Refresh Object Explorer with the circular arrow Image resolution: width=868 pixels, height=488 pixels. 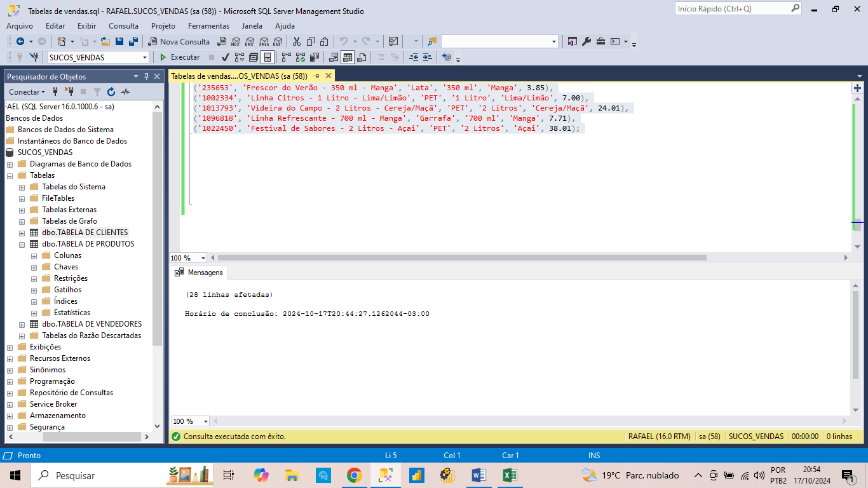coord(111,91)
